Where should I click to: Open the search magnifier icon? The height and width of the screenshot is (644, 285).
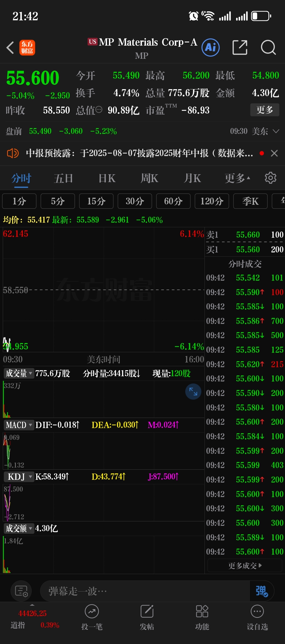coord(268,48)
